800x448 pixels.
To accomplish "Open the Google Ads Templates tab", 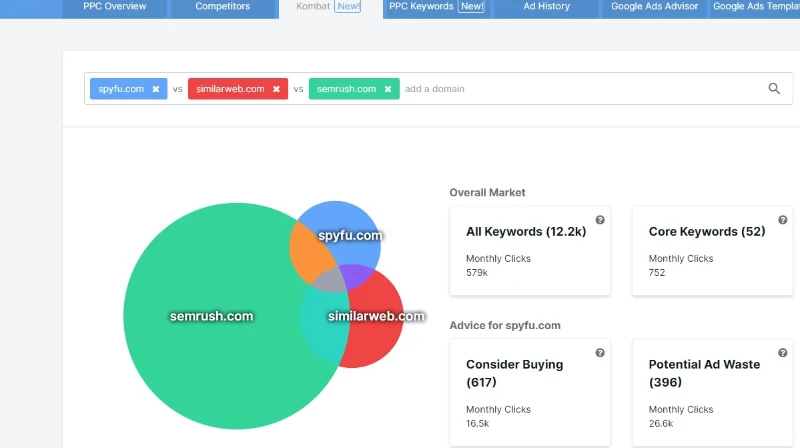I will coord(755,7).
